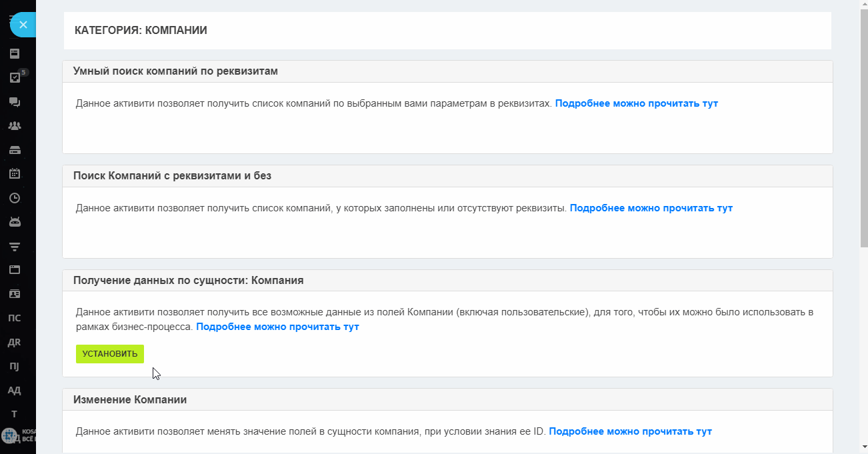The width and height of the screenshot is (868, 454).
Task: Open the calendar icon in sidebar
Action: [14, 174]
